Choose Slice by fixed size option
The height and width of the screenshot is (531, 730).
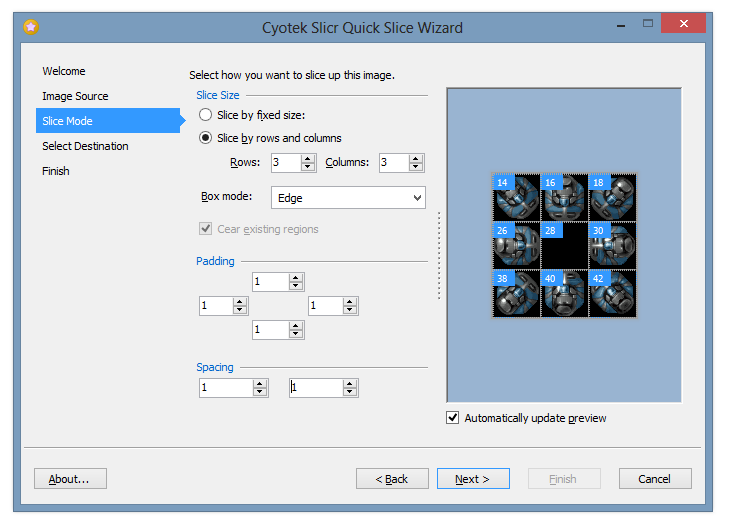pyautogui.click(x=205, y=114)
